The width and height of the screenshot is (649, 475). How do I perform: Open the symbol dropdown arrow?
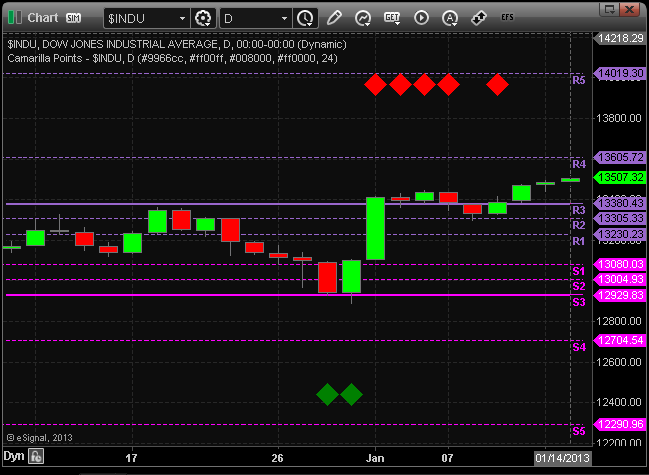tap(182, 19)
